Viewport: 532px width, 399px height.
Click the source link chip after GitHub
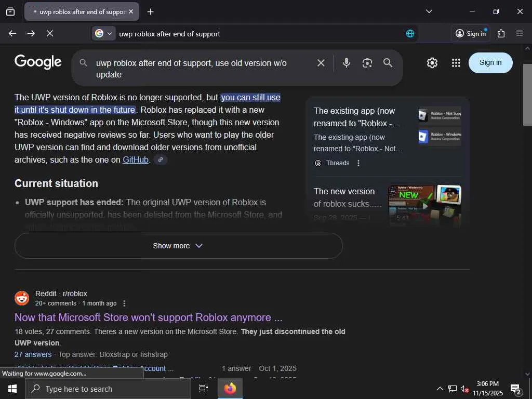pyautogui.click(x=161, y=159)
